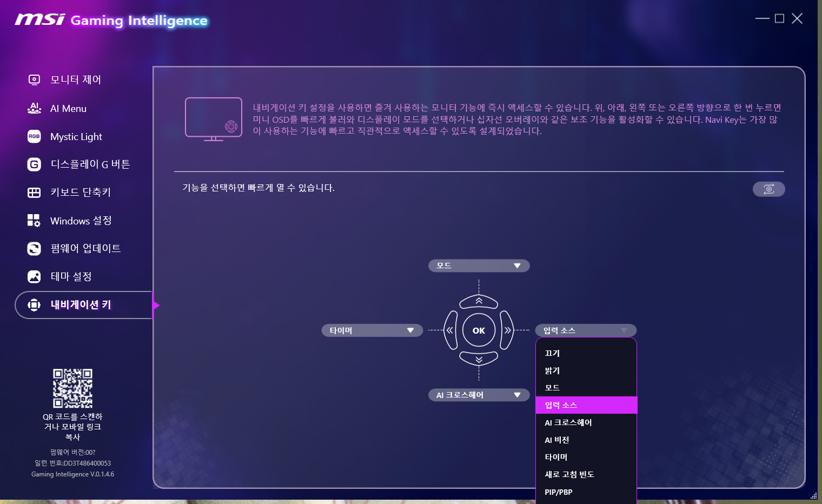The width and height of the screenshot is (822, 504).
Task: Select the 내비게이션 키 tab
Action: coord(84,305)
